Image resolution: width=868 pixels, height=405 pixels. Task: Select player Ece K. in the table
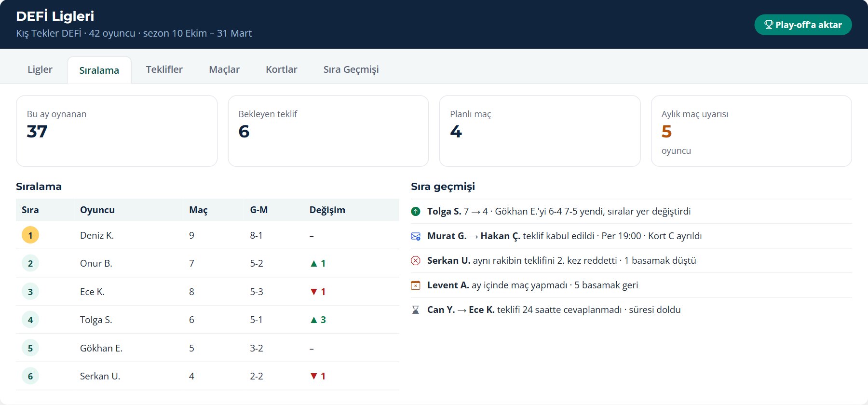pyautogui.click(x=92, y=292)
